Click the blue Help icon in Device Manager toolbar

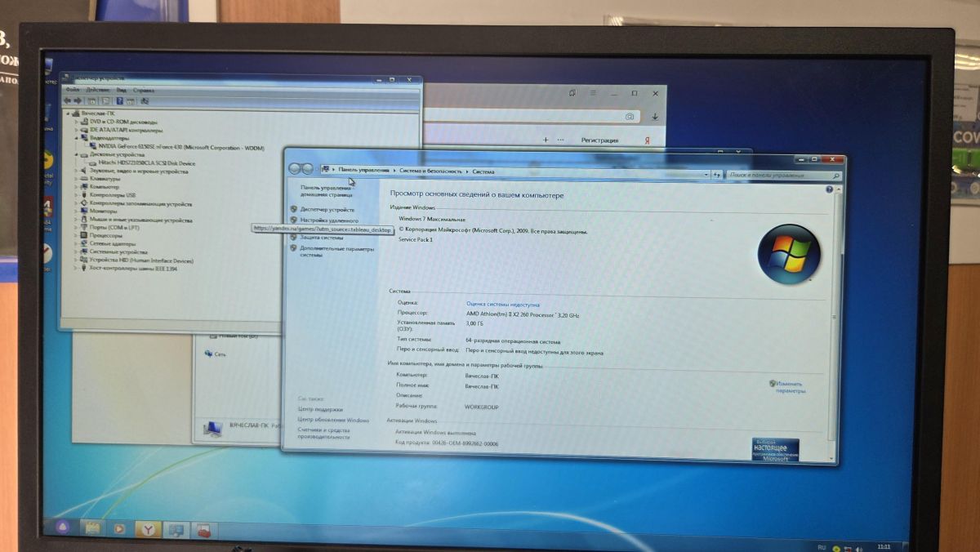(119, 100)
